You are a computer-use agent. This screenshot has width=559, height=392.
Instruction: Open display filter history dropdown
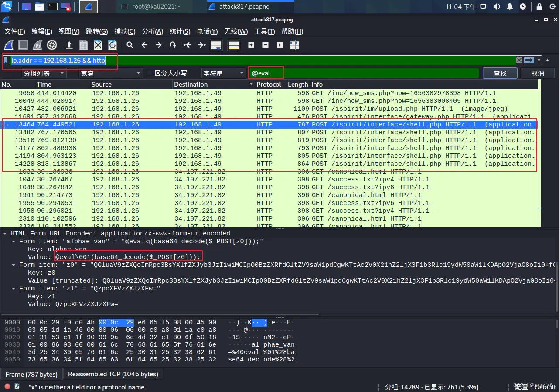(539, 60)
